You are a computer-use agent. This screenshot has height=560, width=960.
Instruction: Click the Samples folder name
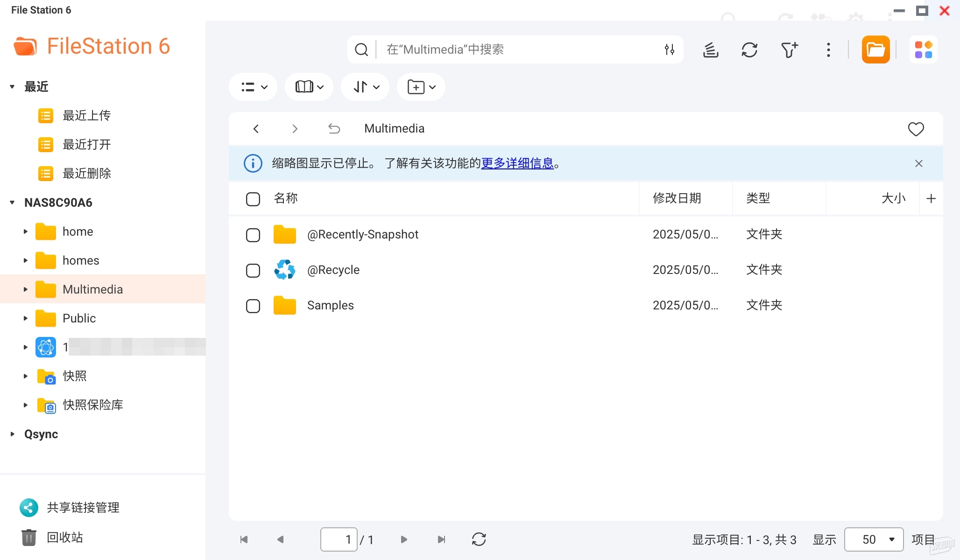point(331,305)
